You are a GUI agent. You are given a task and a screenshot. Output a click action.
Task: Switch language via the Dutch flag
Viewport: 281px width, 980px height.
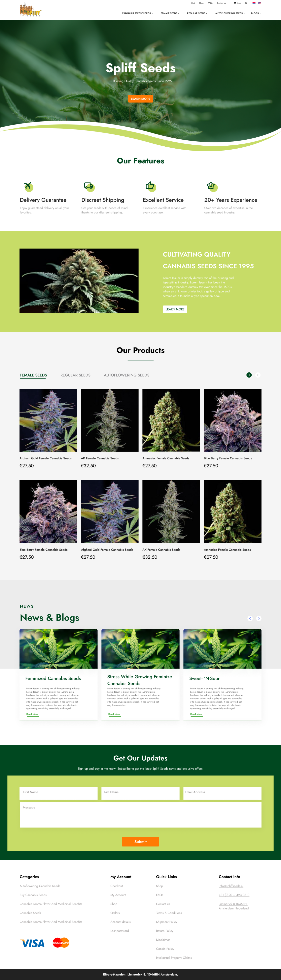254,3
